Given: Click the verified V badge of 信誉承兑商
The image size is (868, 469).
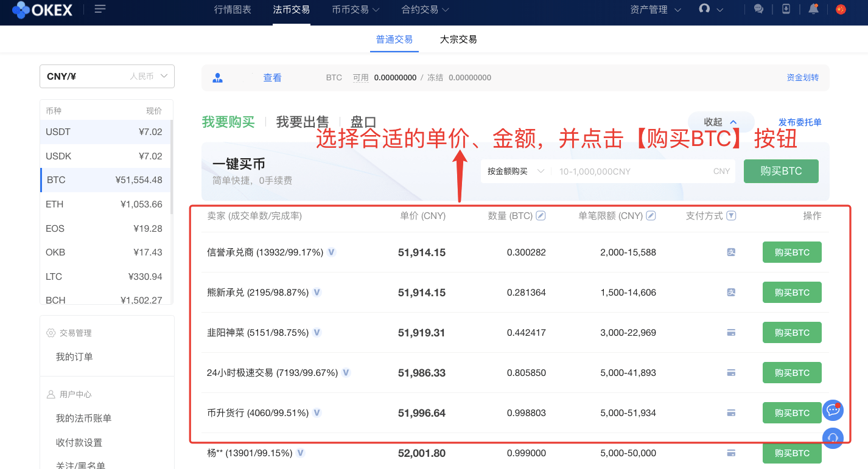Looking at the screenshot, I should pyautogui.click(x=331, y=252).
